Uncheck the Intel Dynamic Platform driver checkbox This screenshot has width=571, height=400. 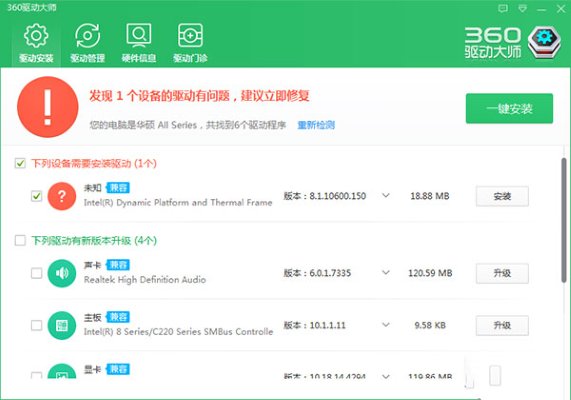coord(36,196)
